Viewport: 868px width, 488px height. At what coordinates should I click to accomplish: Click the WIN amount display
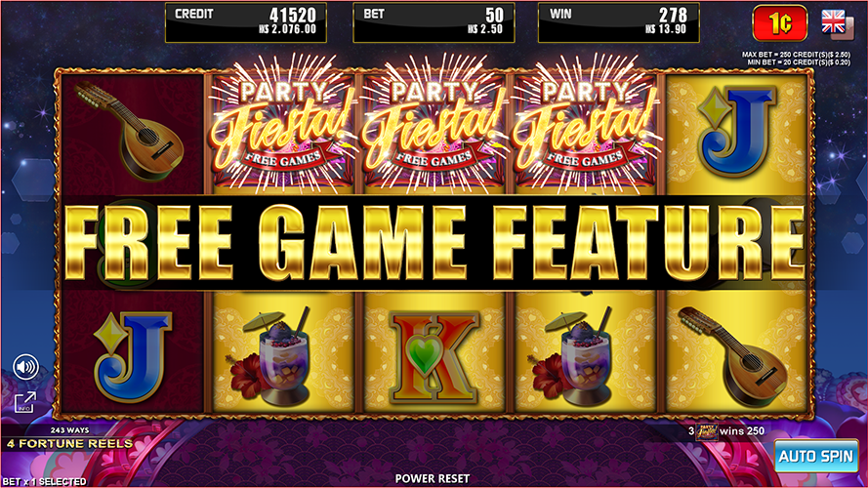[x=619, y=22]
